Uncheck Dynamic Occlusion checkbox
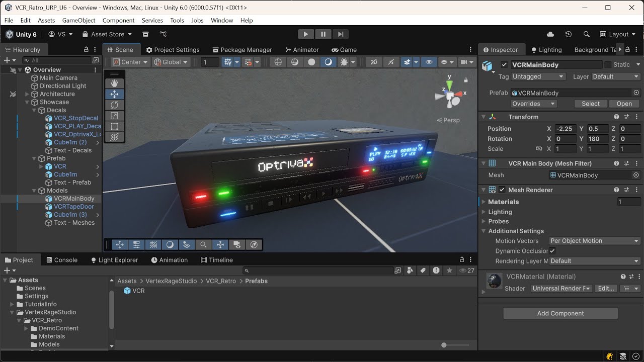 click(552, 251)
